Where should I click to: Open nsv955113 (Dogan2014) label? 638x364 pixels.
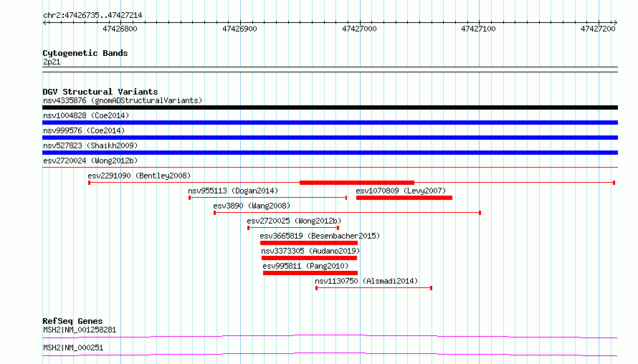233,191
